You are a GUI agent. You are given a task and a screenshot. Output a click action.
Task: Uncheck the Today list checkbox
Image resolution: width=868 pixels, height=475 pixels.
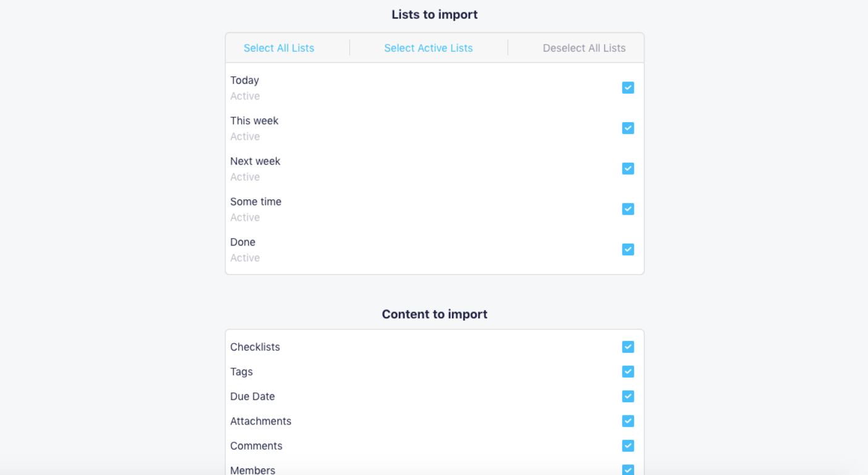628,88
